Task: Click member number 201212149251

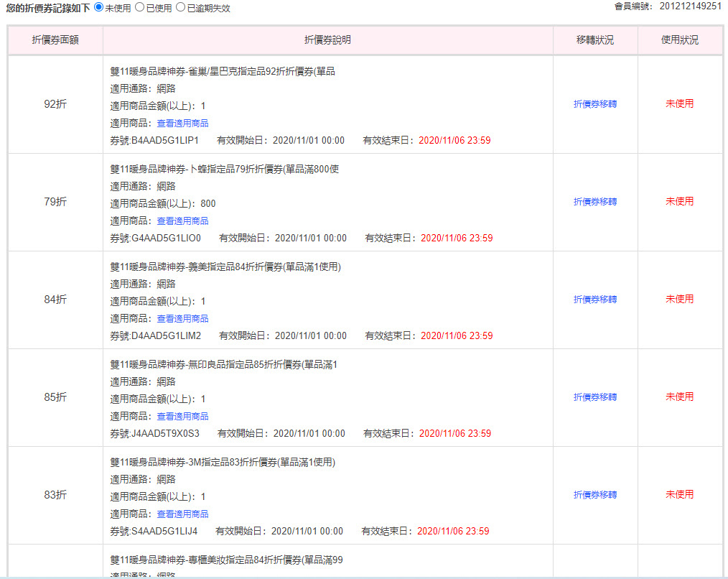Action: (691, 6)
